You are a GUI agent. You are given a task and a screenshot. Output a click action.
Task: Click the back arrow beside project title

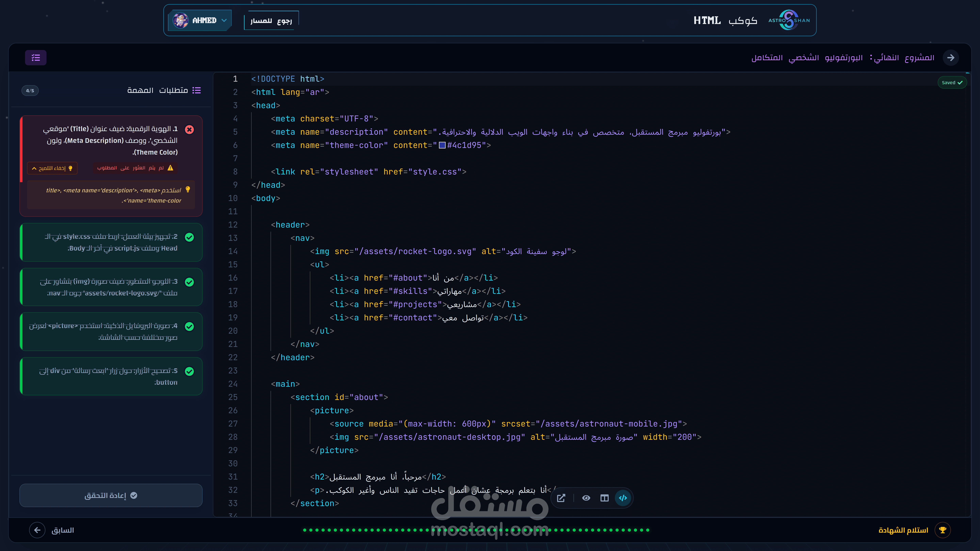(x=951, y=58)
